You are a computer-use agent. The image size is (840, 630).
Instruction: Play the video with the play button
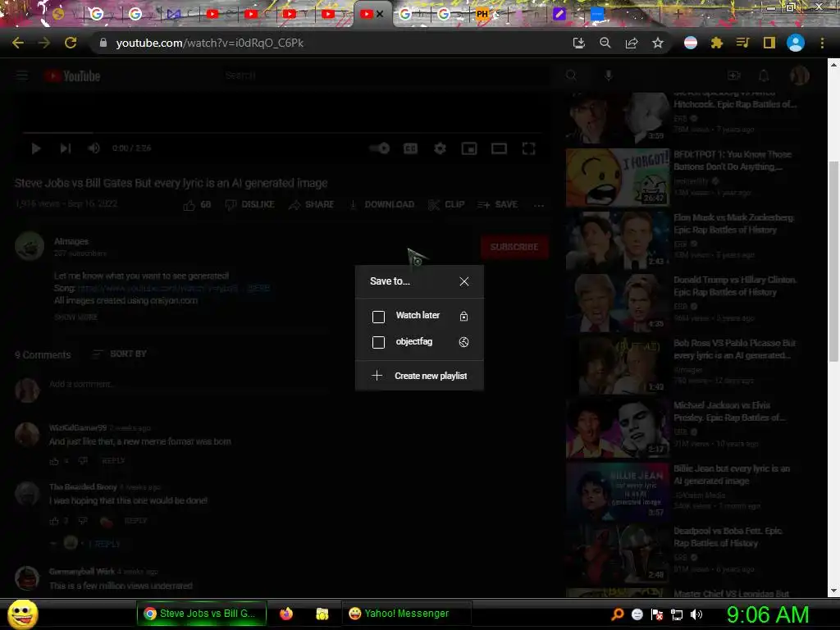[x=36, y=148]
